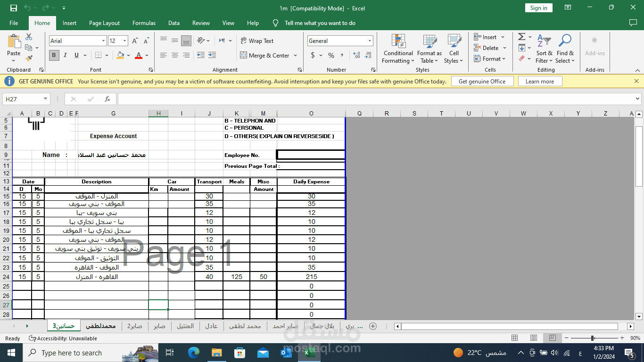Decrease font size with the smaller A icon
The height and width of the screenshot is (362, 644).
tap(146, 41)
